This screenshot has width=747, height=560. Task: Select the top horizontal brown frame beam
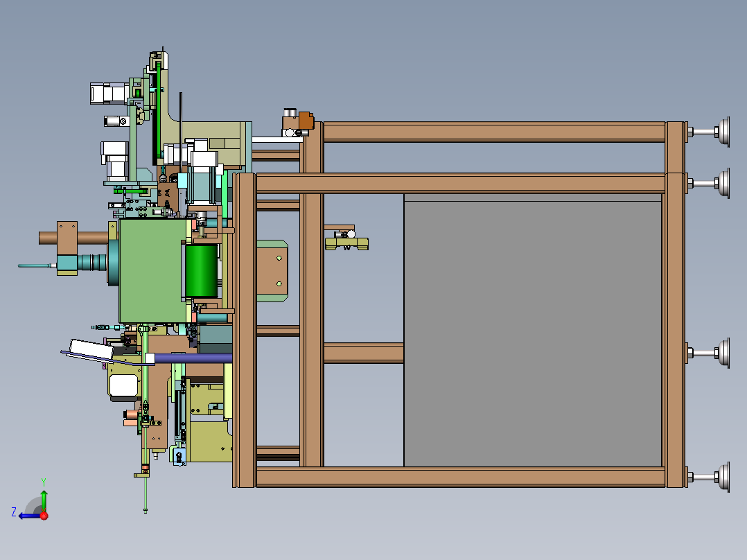[x=494, y=132]
